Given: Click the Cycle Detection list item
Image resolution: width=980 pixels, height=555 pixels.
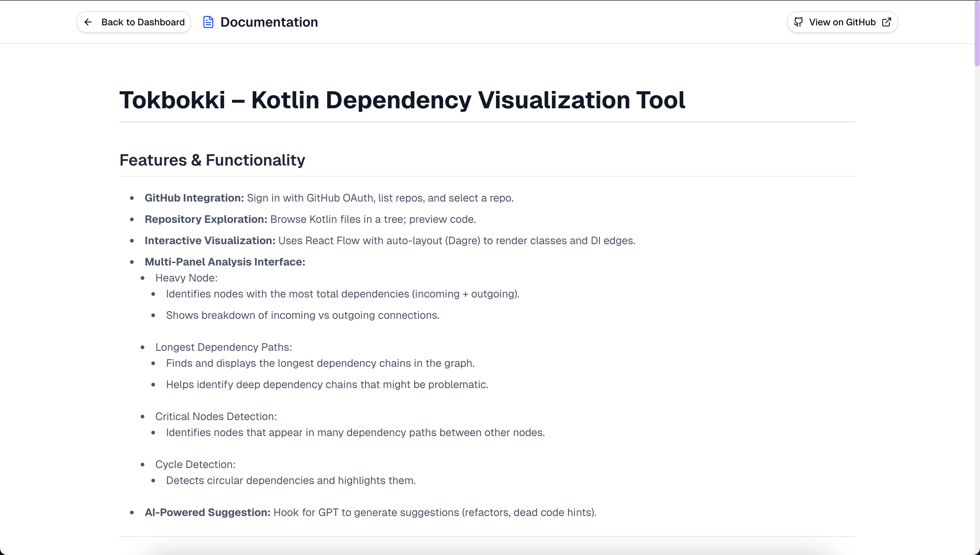Looking at the screenshot, I should (x=195, y=464).
